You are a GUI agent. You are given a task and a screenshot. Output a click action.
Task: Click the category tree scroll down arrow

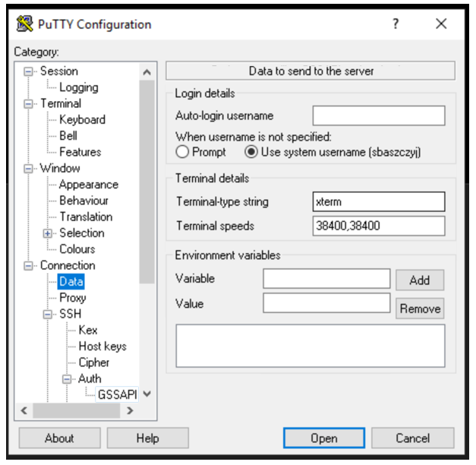click(x=147, y=394)
